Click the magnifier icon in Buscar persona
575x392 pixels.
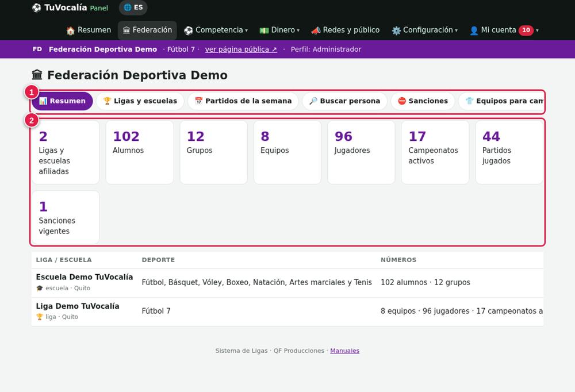(x=313, y=101)
